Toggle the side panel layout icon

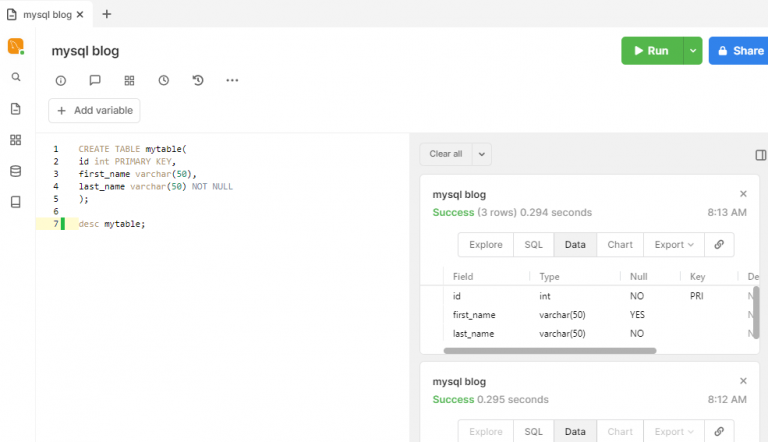(x=760, y=155)
